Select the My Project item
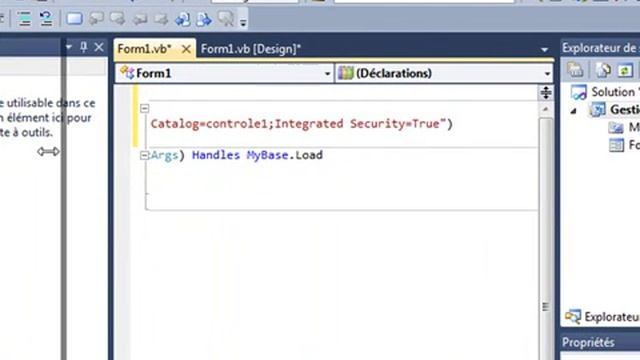Viewport: 640px width, 360px height. tap(624, 128)
